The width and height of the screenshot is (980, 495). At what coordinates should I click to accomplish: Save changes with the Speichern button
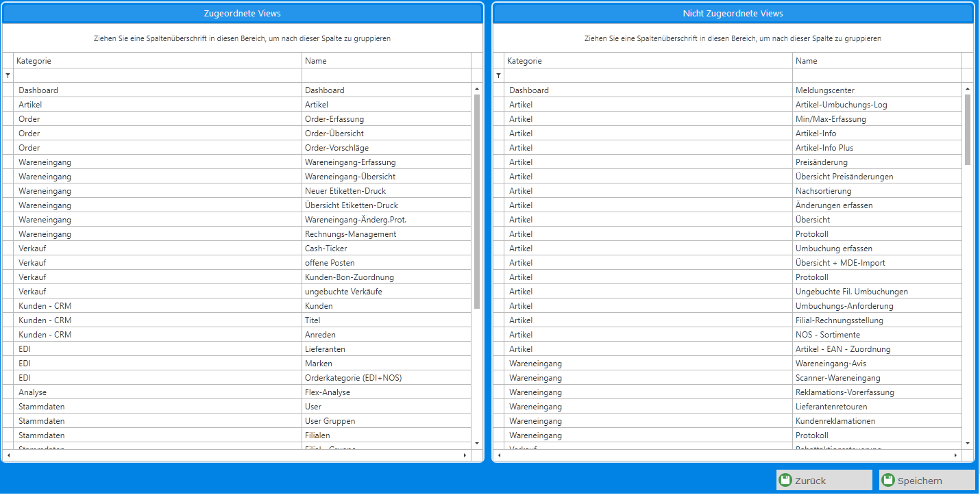pos(927,480)
